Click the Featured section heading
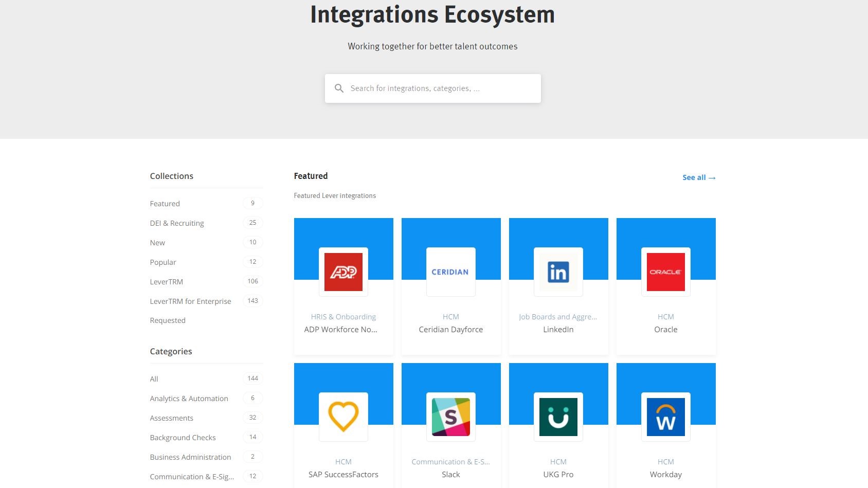This screenshot has height=488, width=868. coord(311,176)
